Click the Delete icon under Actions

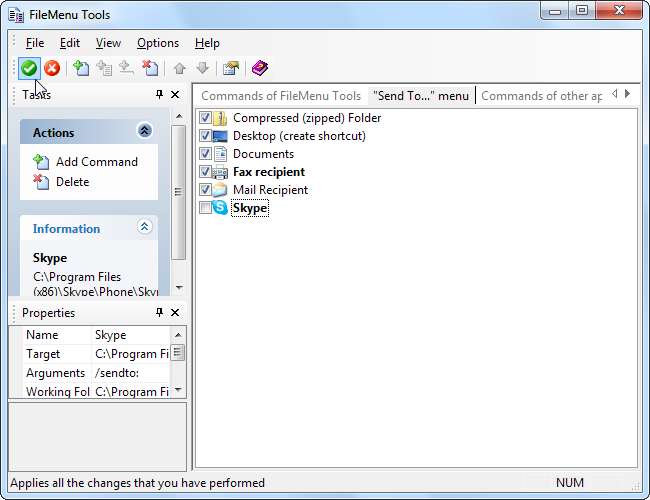click(x=41, y=182)
